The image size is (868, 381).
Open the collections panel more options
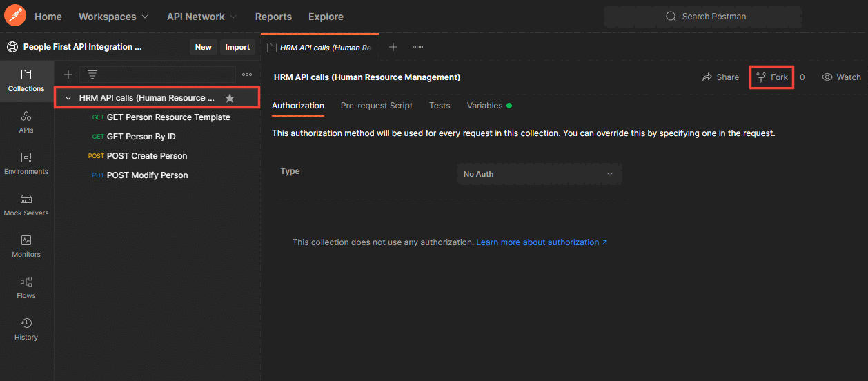(247, 75)
